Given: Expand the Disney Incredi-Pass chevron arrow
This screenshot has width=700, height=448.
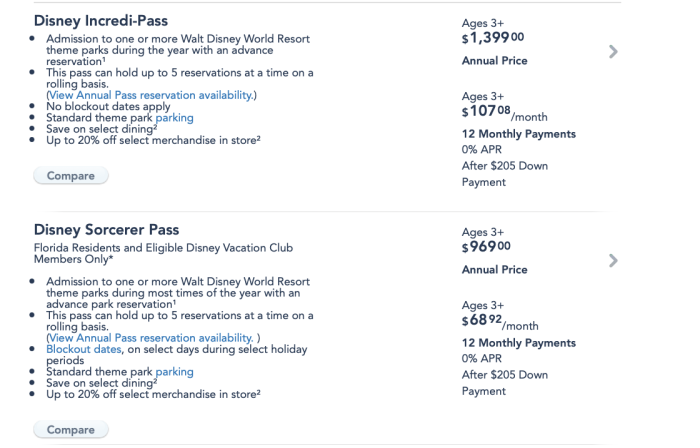Looking at the screenshot, I should pyautogui.click(x=613, y=51).
